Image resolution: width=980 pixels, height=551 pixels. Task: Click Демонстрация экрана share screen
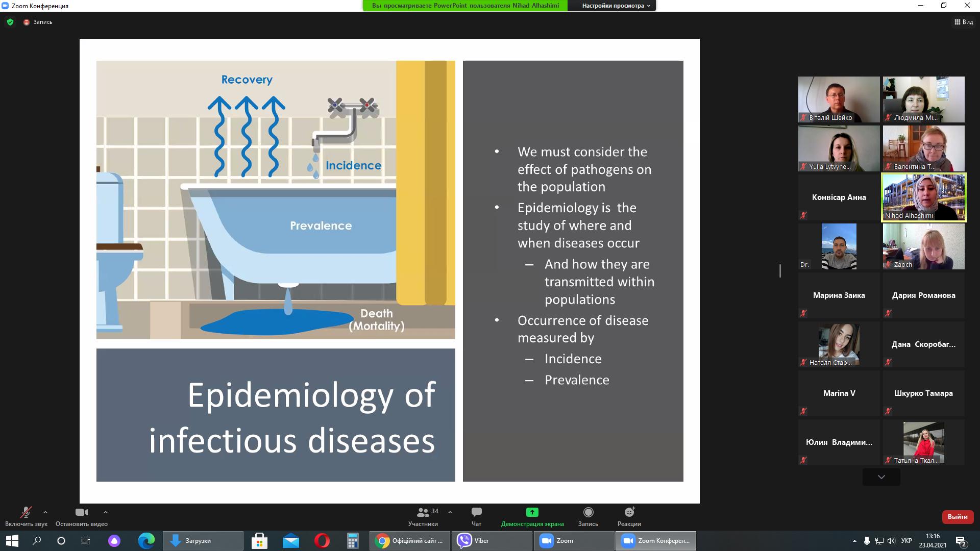pos(532,516)
